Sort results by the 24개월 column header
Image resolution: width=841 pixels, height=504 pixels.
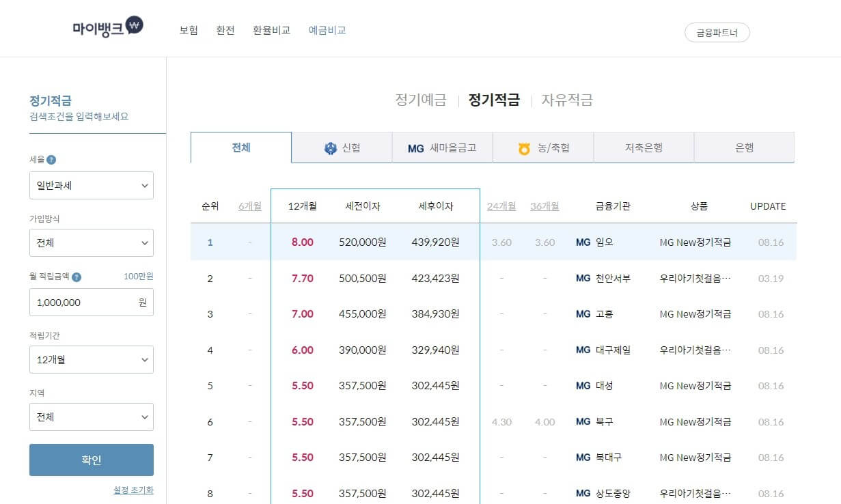click(501, 206)
